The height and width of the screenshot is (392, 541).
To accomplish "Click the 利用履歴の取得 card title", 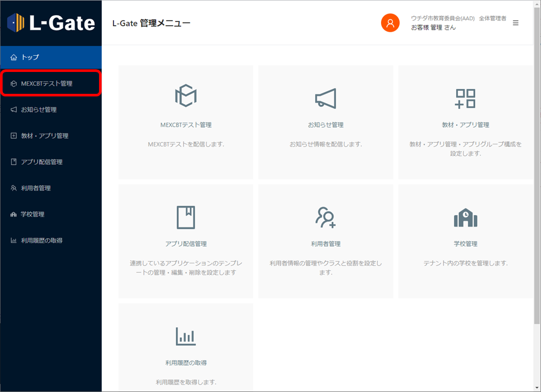I will pyautogui.click(x=186, y=363).
